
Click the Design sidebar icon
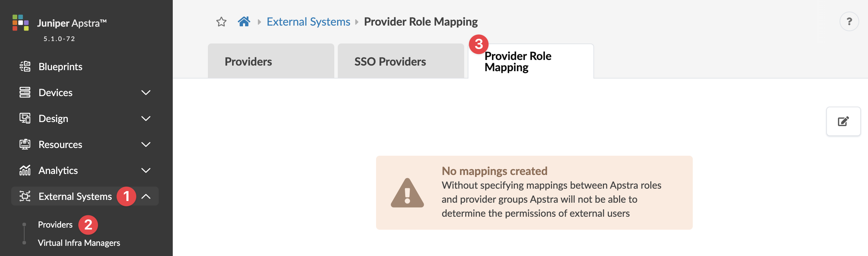click(x=25, y=119)
